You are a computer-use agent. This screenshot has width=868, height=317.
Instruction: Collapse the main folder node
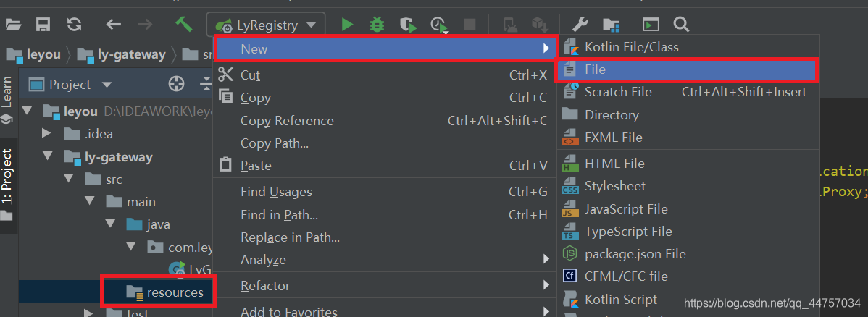click(x=90, y=202)
